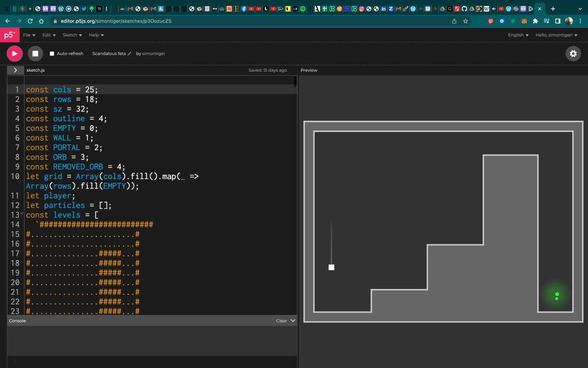The height and width of the screenshot is (368, 588).
Task: Click the p5* logo
Action: point(9,35)
